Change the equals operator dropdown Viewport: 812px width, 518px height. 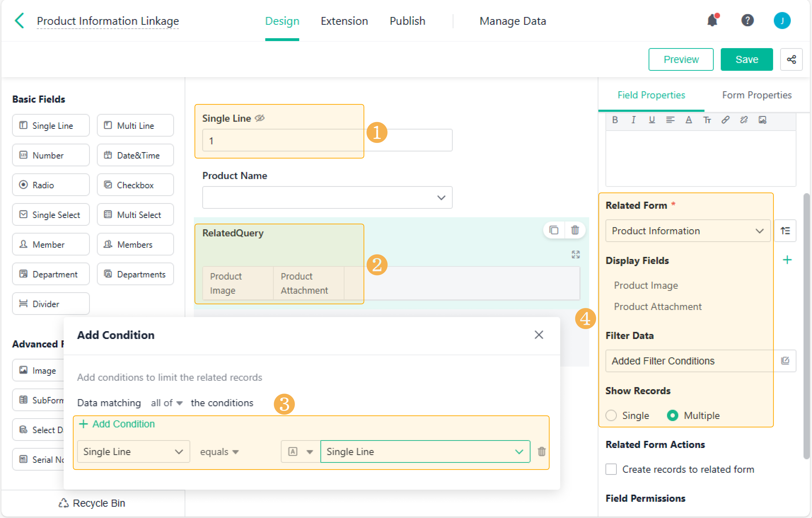[x=219, y=451]
